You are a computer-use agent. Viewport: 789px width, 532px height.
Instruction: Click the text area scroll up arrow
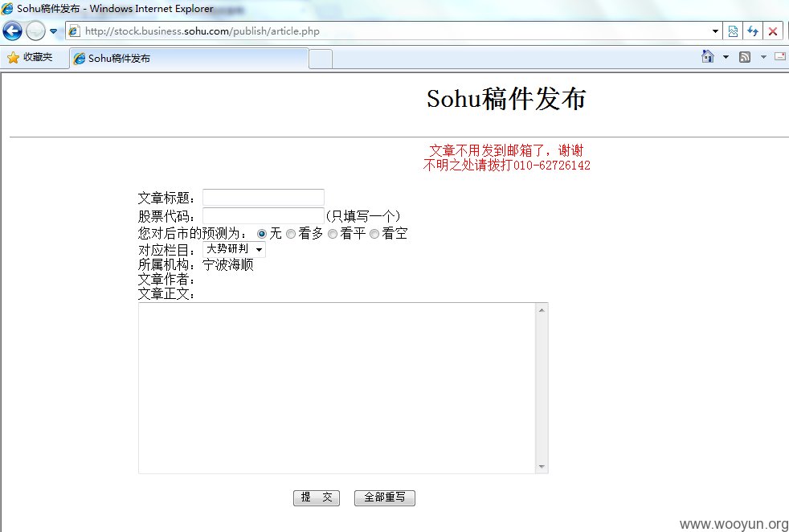tap(542, 310)
